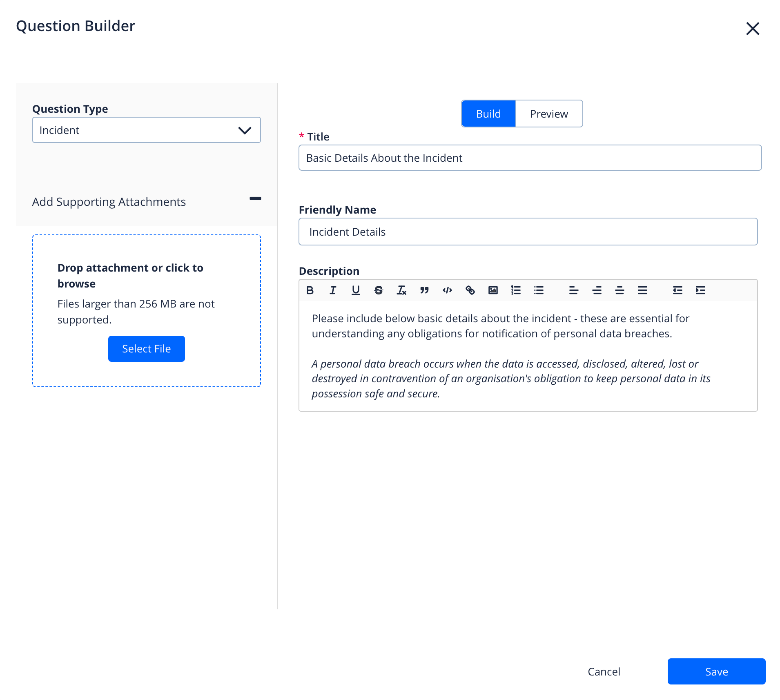Click the underline formatting icon
This screenshot has height=700, width=780.
[356, 290]
